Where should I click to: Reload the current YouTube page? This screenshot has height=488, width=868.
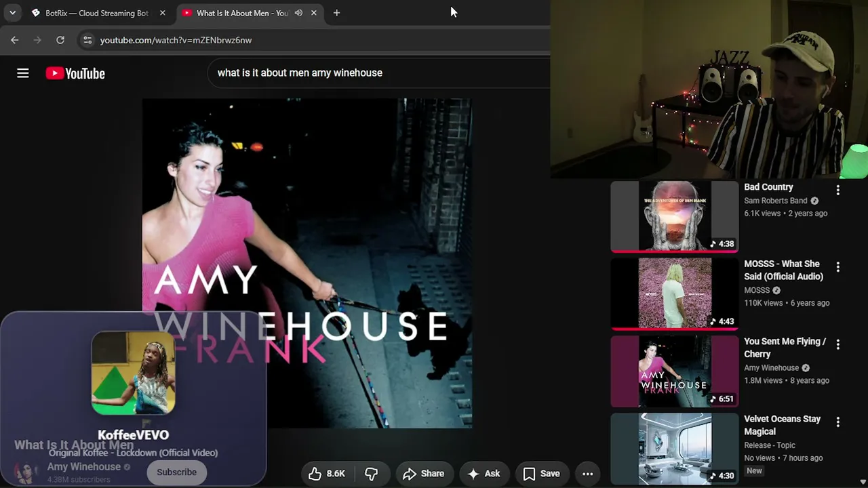60,40
